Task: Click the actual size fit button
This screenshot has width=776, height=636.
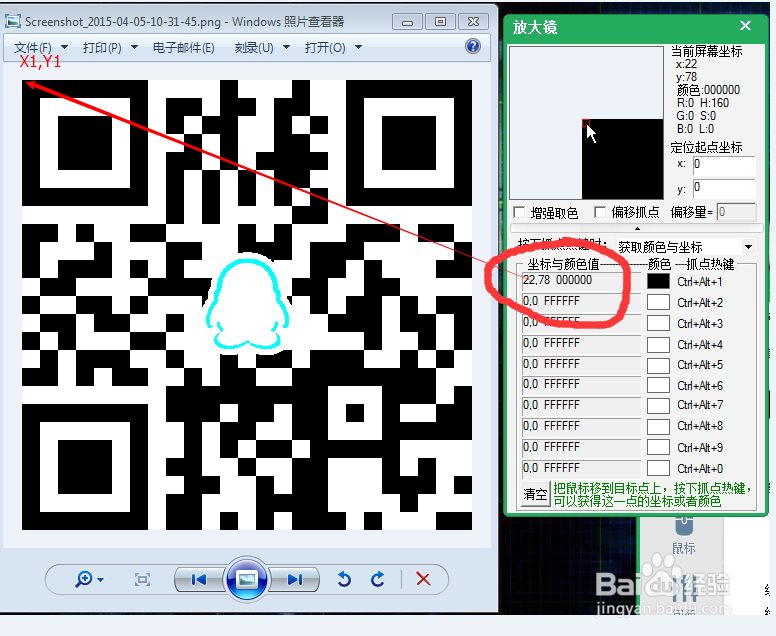Action: tap(143, 579)
